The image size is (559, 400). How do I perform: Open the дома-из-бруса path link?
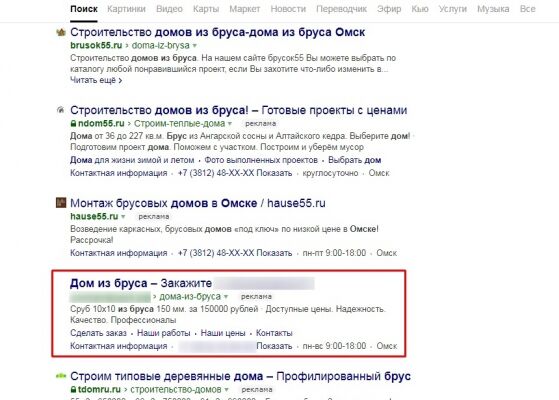tap(190, 297)
